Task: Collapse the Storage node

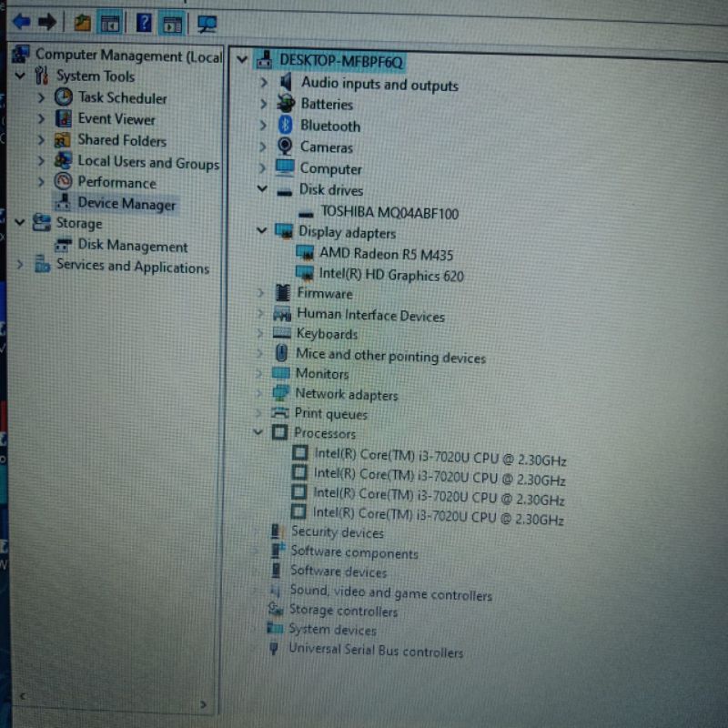Action: (19, 222)
